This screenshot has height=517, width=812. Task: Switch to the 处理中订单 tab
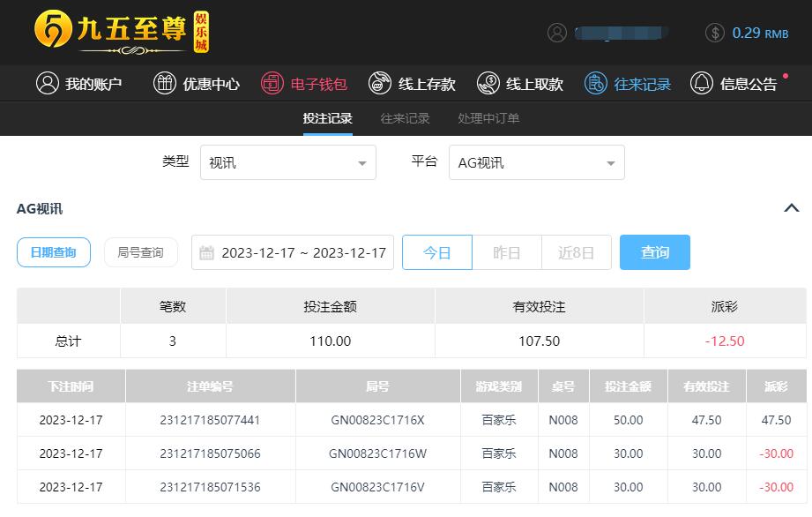point(488,118)
